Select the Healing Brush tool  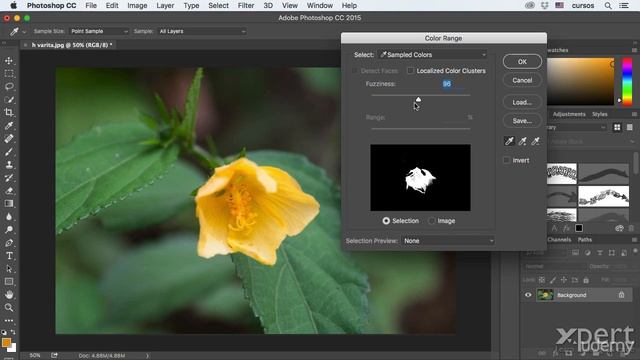[x=9, y=138]
